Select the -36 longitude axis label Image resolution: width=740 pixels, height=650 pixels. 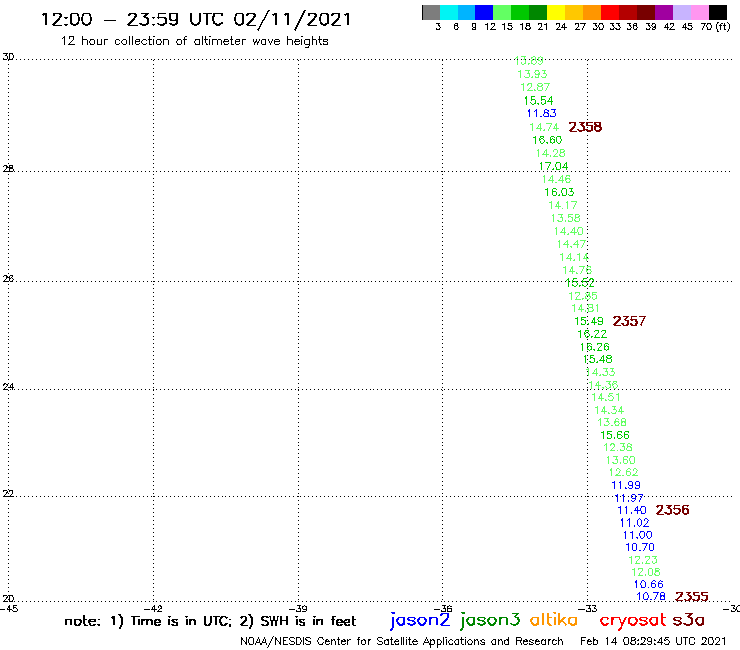(x=443, y=608)
